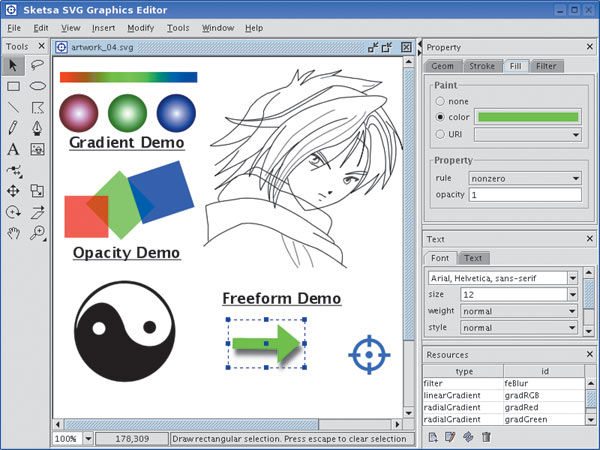
Task: Select the 'none' paint radio button
Action: click(x=440, y=101)
